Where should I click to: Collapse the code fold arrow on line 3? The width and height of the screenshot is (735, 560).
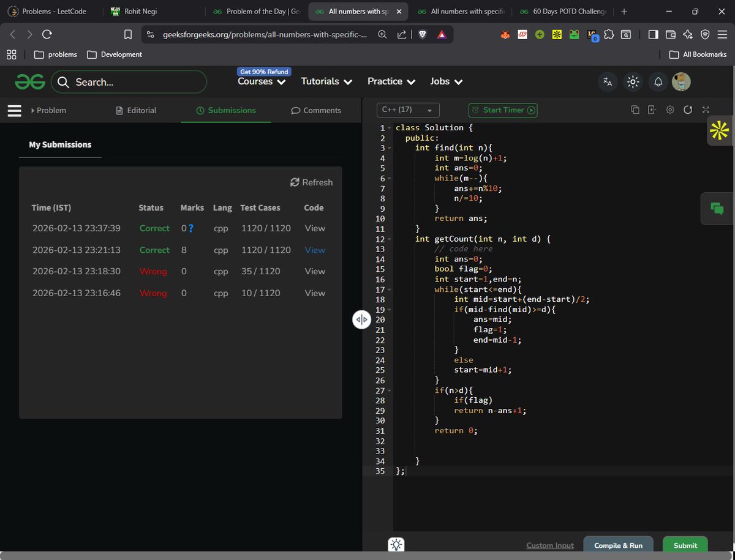(x=389, y=148)
